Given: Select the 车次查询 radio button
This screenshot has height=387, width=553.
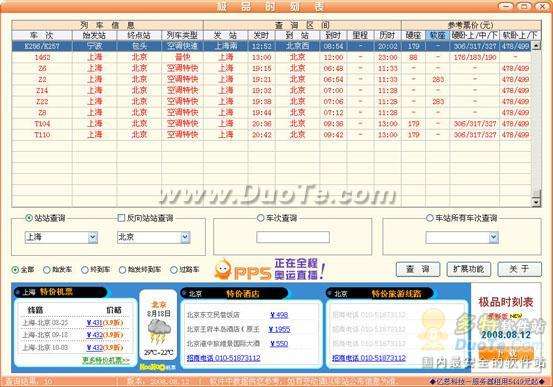Looking at the screenshot, I should coord(261,218).
